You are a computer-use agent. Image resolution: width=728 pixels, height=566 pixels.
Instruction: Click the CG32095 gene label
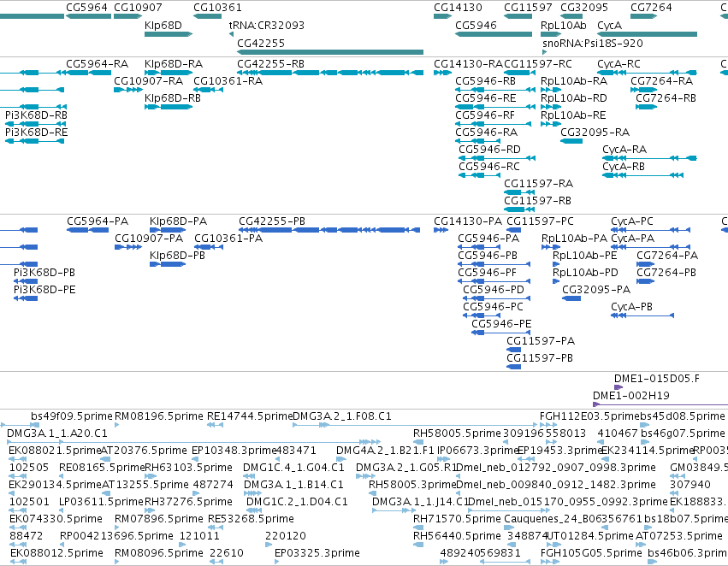pos(584,8)
